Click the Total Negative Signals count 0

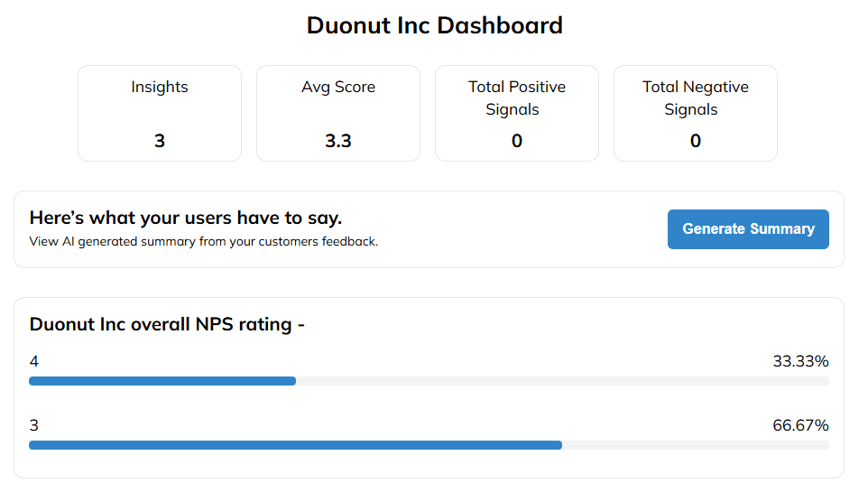(x=696, y=141)
